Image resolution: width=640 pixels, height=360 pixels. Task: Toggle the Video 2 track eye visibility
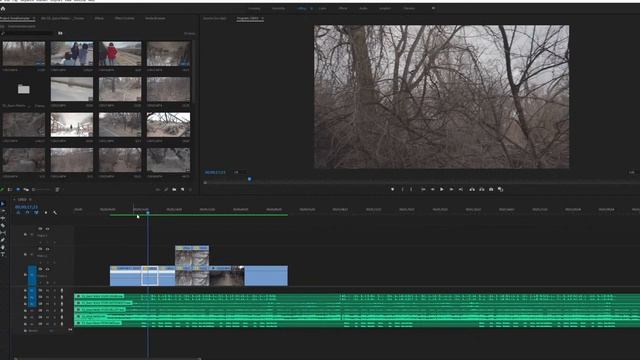47,249
